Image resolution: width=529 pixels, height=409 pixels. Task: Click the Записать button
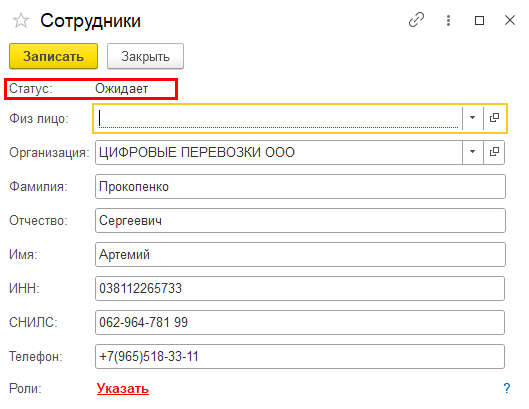[x=53, y=56]
